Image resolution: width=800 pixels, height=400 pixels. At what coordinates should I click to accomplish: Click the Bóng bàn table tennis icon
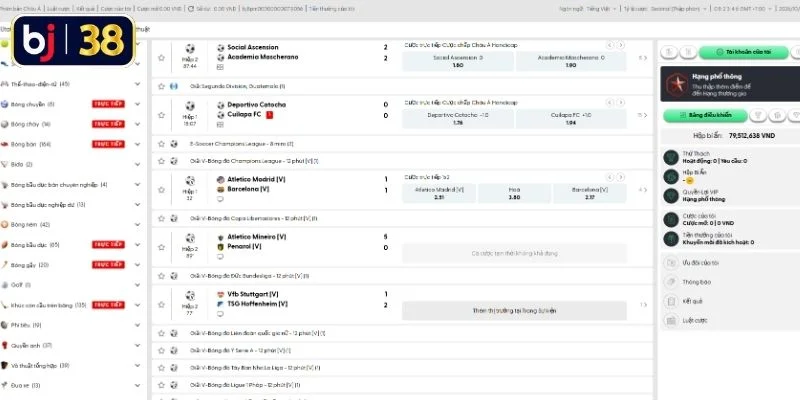[5, 144]
